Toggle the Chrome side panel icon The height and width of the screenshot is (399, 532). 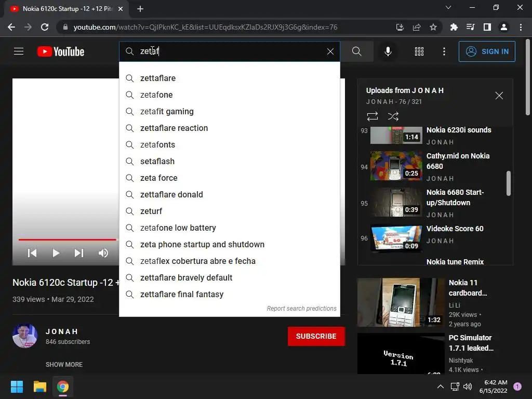[487, 27]
